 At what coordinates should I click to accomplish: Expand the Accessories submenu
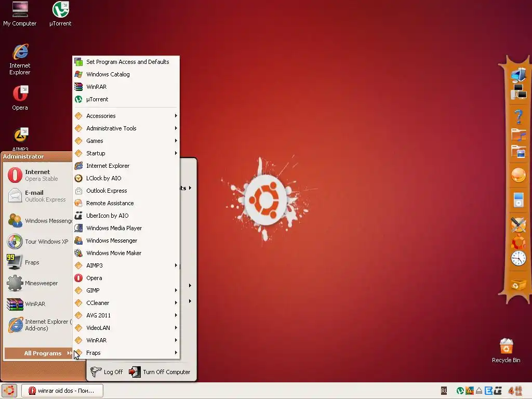tap(126, 116)
